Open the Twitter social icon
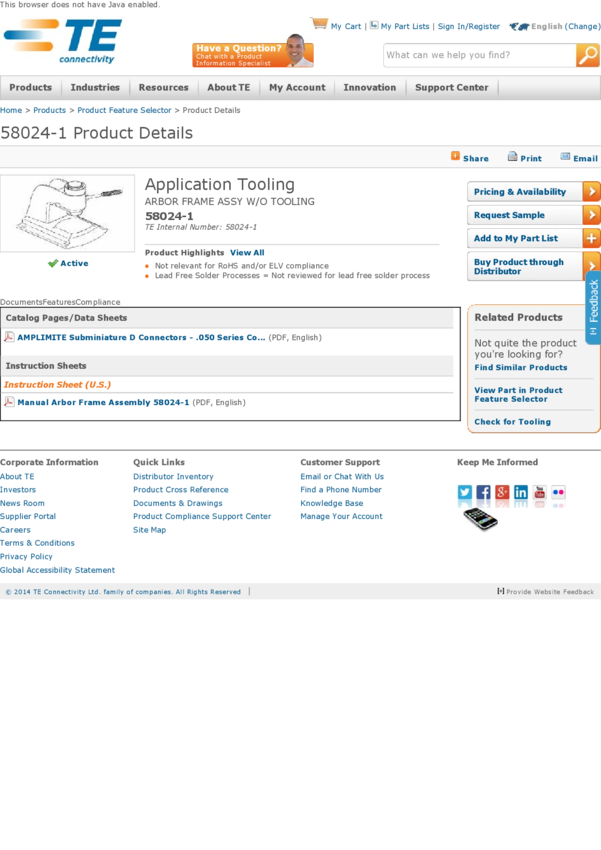Viewport: 601px width, 850px height. [465, 492]
